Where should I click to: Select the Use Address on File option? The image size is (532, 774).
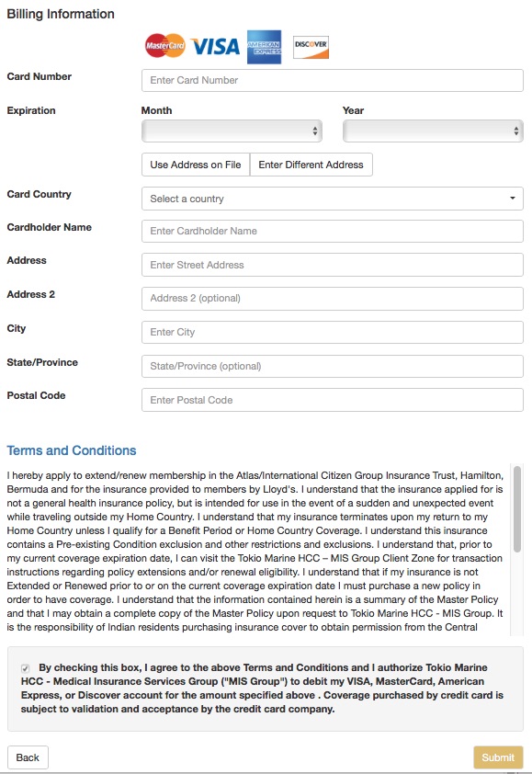[x=196, y=165]
